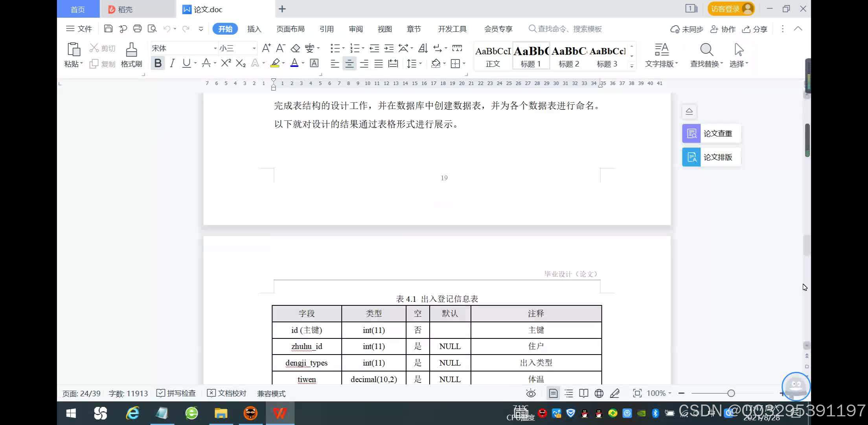Decrease paragraph indent
The height and width of the screenshot is (425, 868).
coord(374,48)
